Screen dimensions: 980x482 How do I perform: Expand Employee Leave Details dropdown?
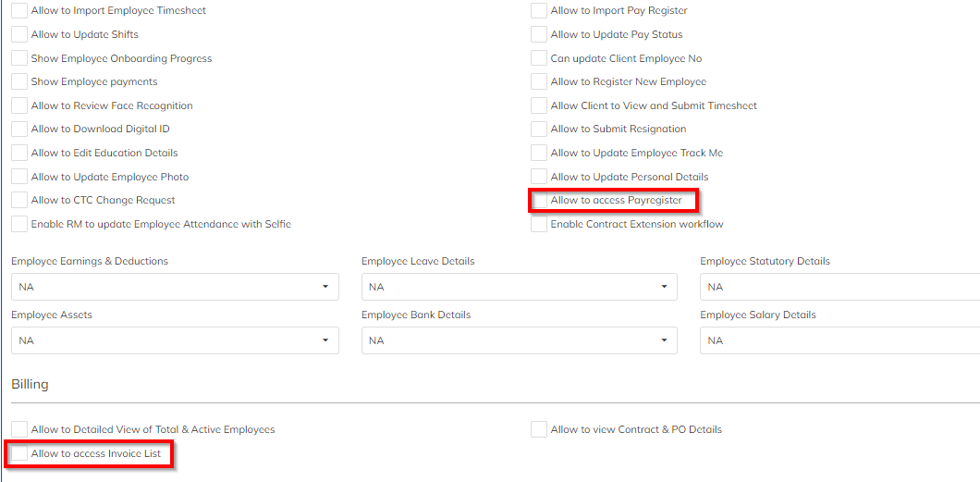point(519,287)
